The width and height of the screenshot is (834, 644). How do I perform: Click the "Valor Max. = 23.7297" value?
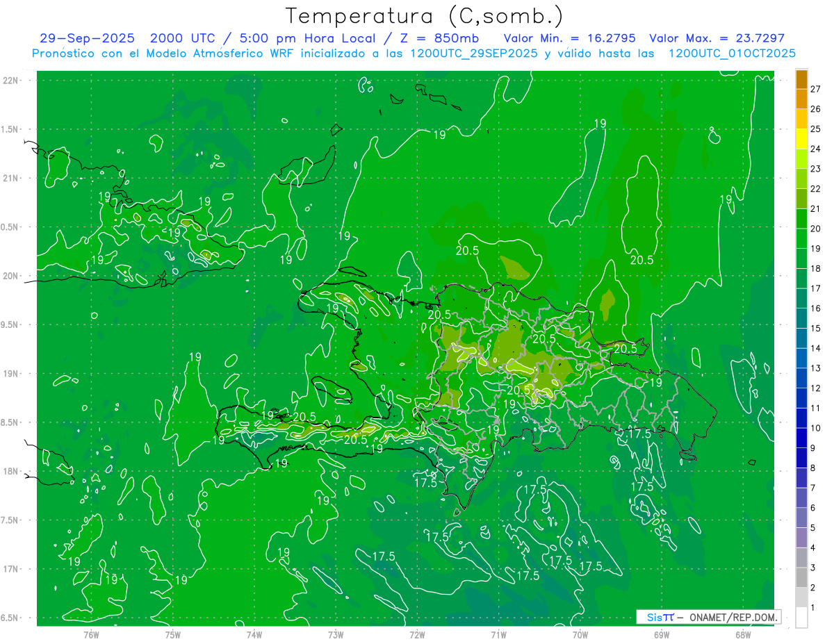[717, 38]
